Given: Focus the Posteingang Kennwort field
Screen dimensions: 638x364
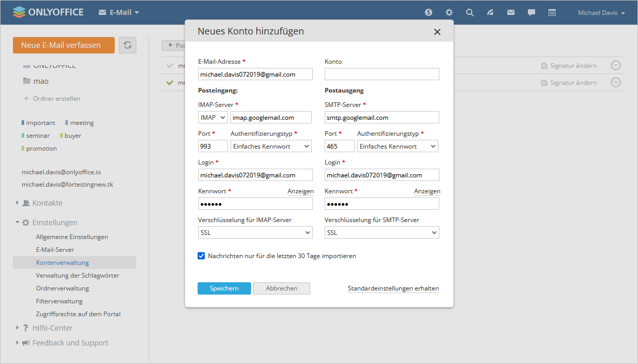Looking at the screenshot, I should (255, 204).
